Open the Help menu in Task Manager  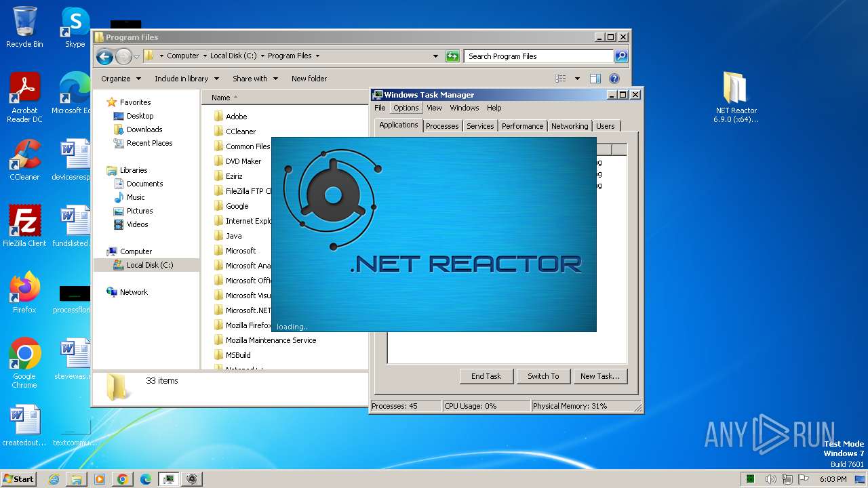coord(494,108)
